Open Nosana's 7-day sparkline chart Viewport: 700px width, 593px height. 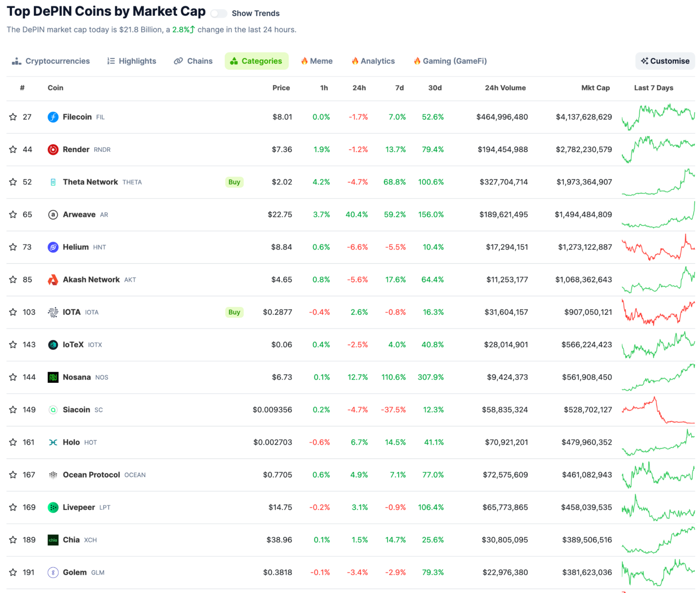658,377
